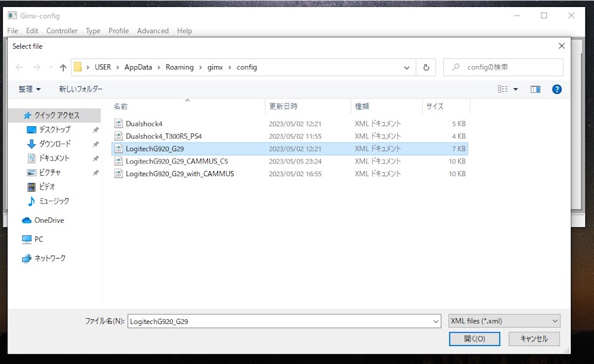Open help with the question mark icon
This screenshot has height=364, width=594.
[556, 89]
